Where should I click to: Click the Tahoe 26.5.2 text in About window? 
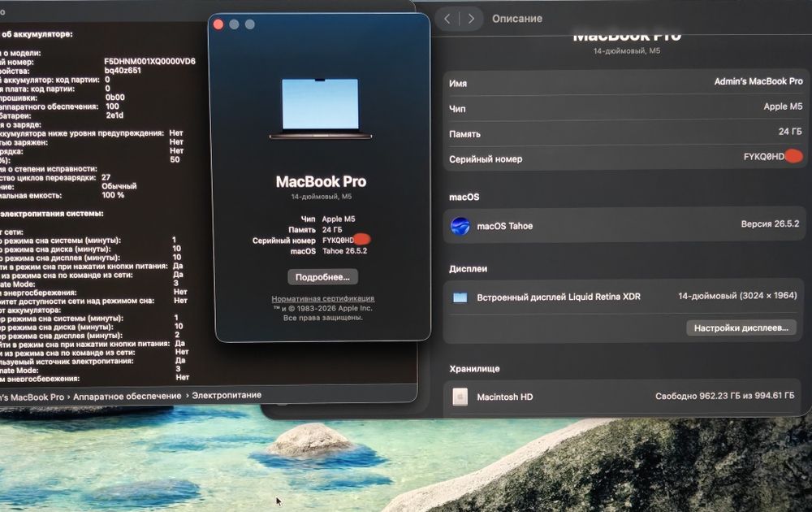point(344,251)
